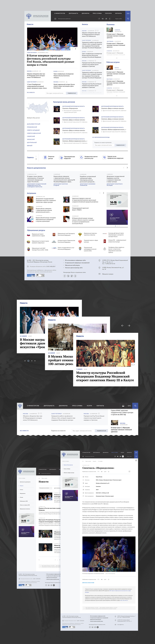Image resolution: width=155 pixels, height=644 pixels.
Task: Open VK icon in top homepage header
Action: click(x=103, y=19)
